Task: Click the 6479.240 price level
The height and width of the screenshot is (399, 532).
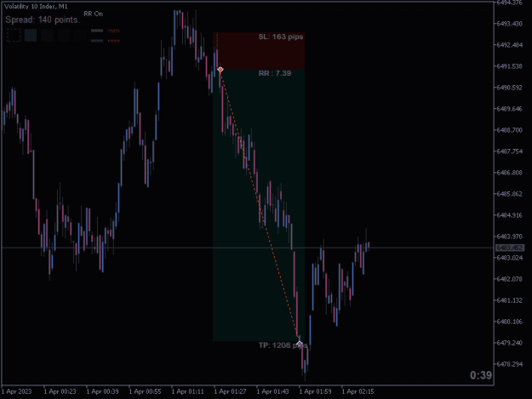Action: pos(510,343)
